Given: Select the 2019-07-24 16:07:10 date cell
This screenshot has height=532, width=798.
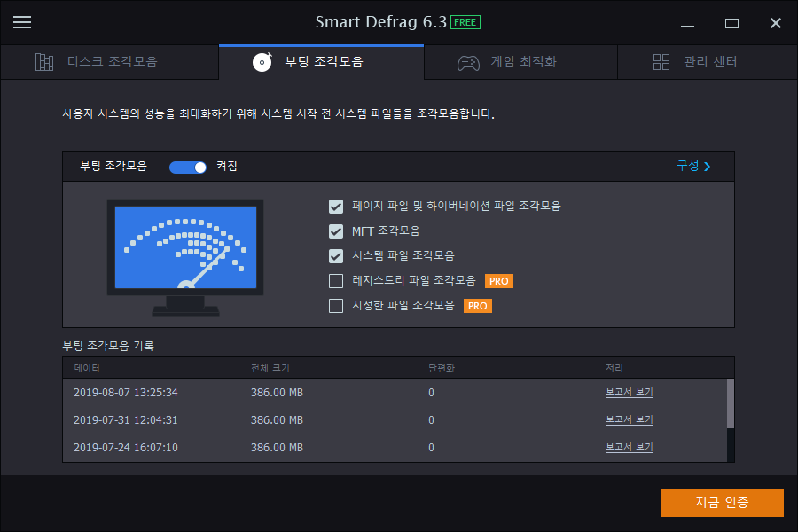Looking at the screenshot, I should [x=126, y=448].
